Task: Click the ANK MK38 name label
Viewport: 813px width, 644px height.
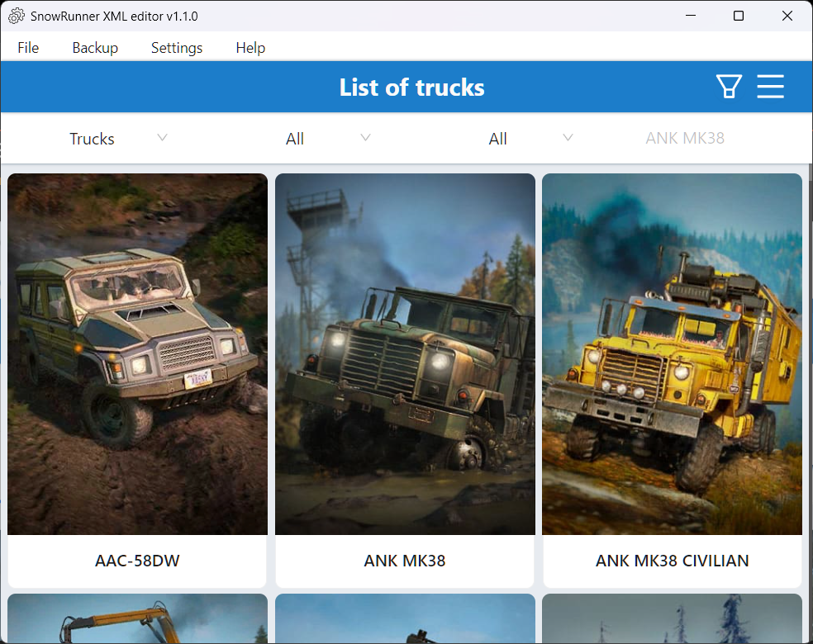Action: tap(405, 561)
